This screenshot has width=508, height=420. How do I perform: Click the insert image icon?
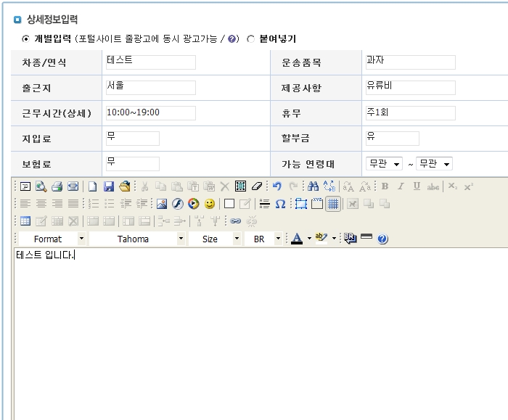[162, 204]
